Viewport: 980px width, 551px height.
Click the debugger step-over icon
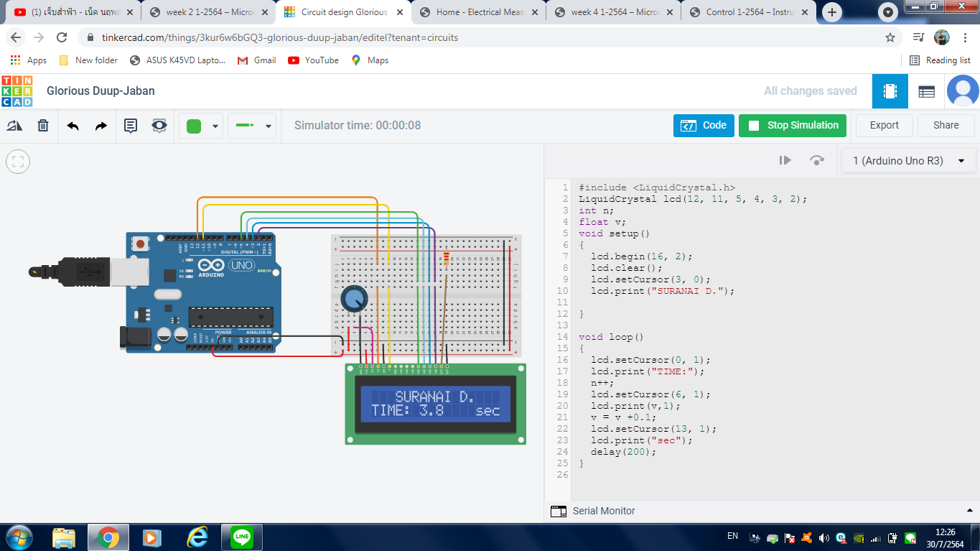[817, 161]
